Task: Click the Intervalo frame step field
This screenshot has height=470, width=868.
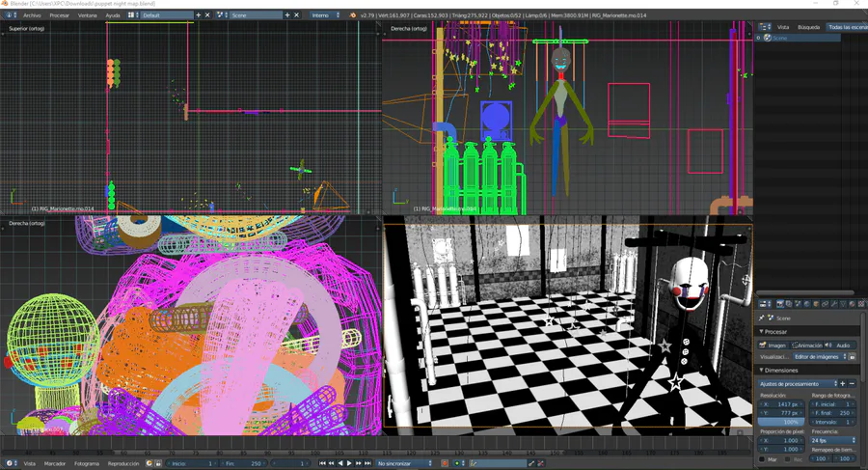Action: click(833, 422)
